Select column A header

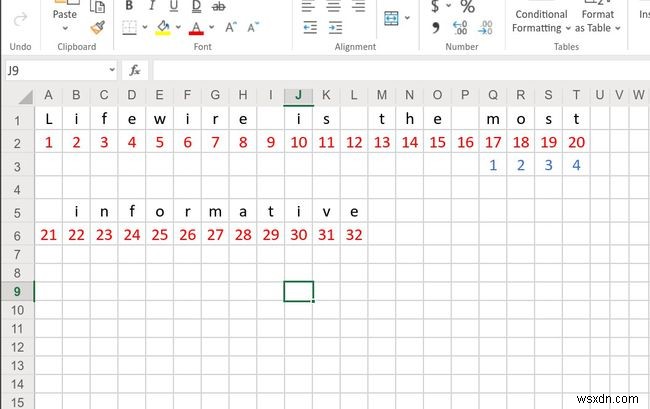[x=49, y=95]
